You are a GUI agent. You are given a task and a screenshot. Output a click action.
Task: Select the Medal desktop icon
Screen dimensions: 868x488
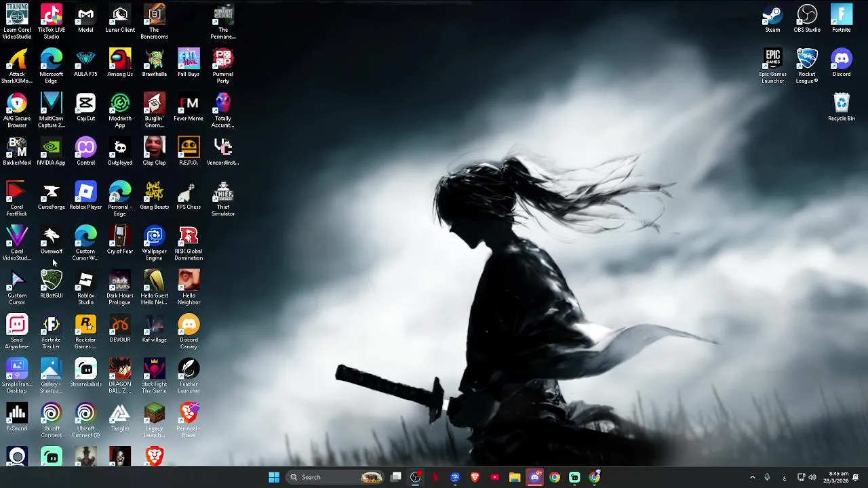click(x=85, y=19)
